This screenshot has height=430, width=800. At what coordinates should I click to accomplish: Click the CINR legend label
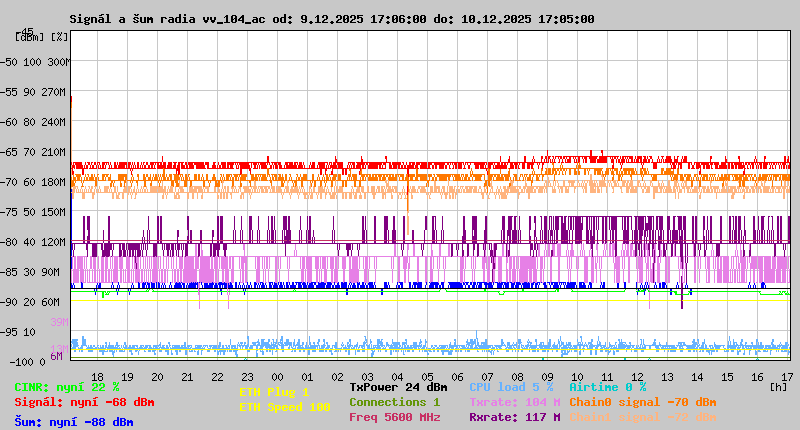[67, 387]
